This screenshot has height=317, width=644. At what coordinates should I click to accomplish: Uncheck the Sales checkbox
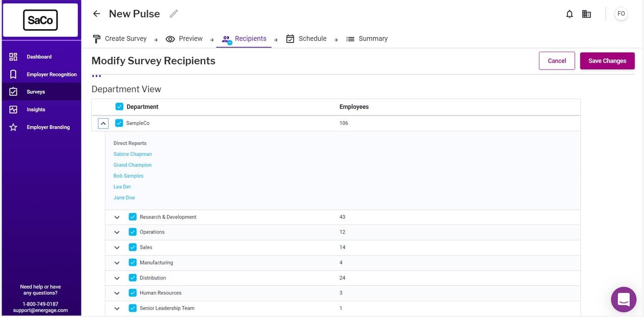click(x=132, y=247)
